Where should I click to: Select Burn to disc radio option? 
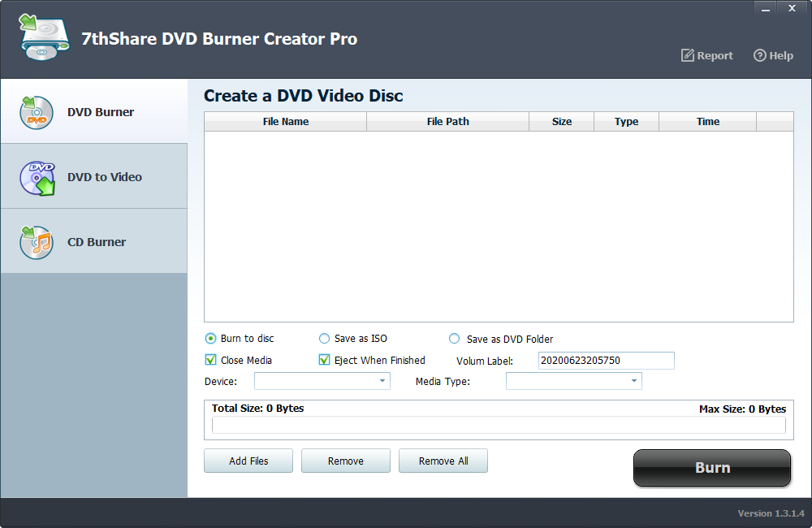210,339
